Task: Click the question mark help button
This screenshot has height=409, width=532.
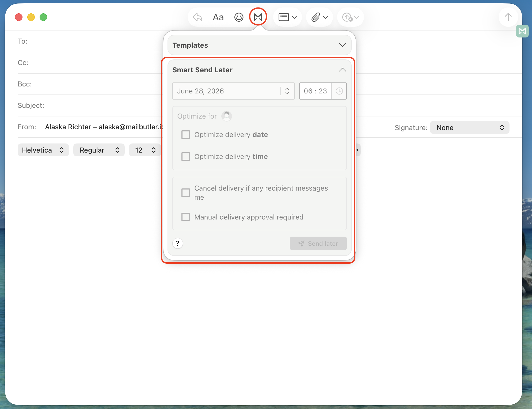Action: click(x=178, y=244)
